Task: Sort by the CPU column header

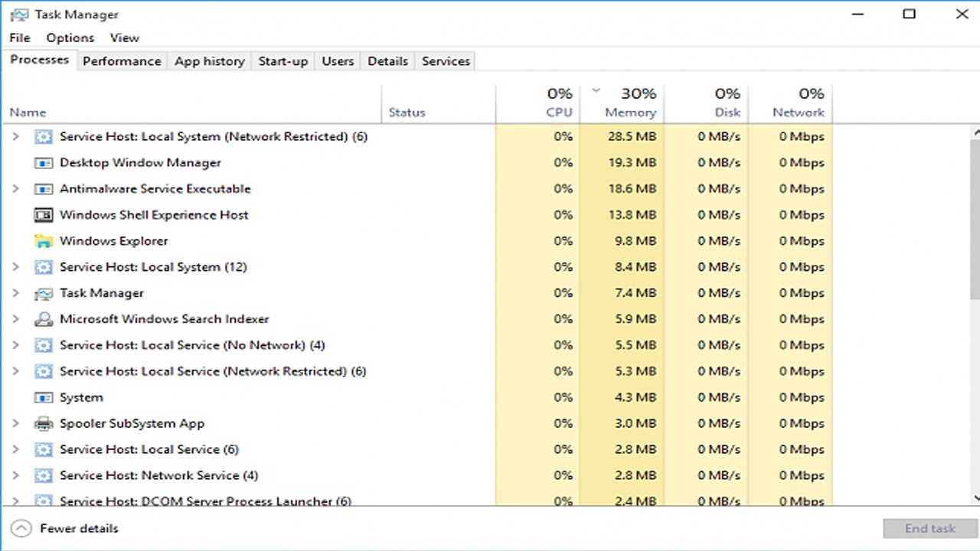Action: click(538, 103)
